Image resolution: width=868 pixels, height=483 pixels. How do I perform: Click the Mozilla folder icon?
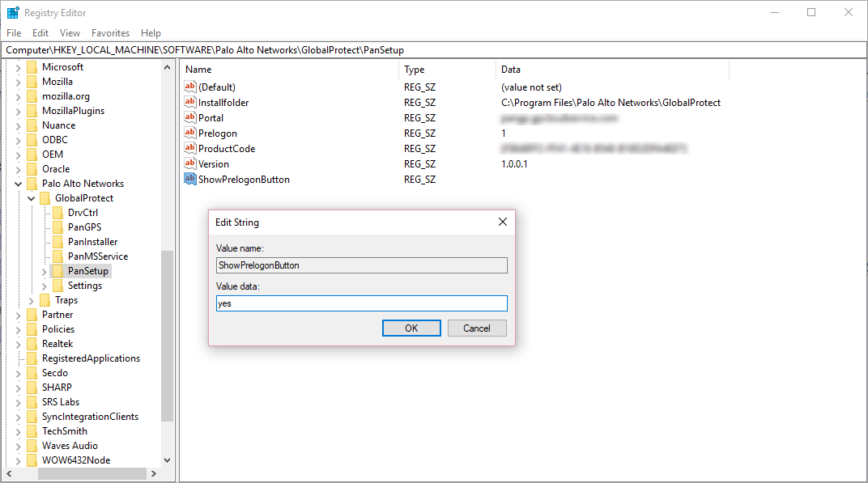point(32,82)
